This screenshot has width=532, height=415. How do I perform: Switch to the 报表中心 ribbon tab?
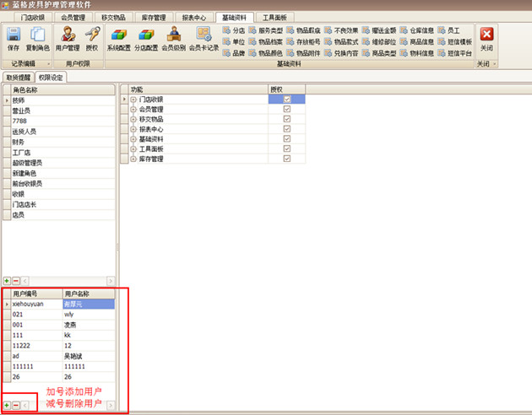[193, 17]
